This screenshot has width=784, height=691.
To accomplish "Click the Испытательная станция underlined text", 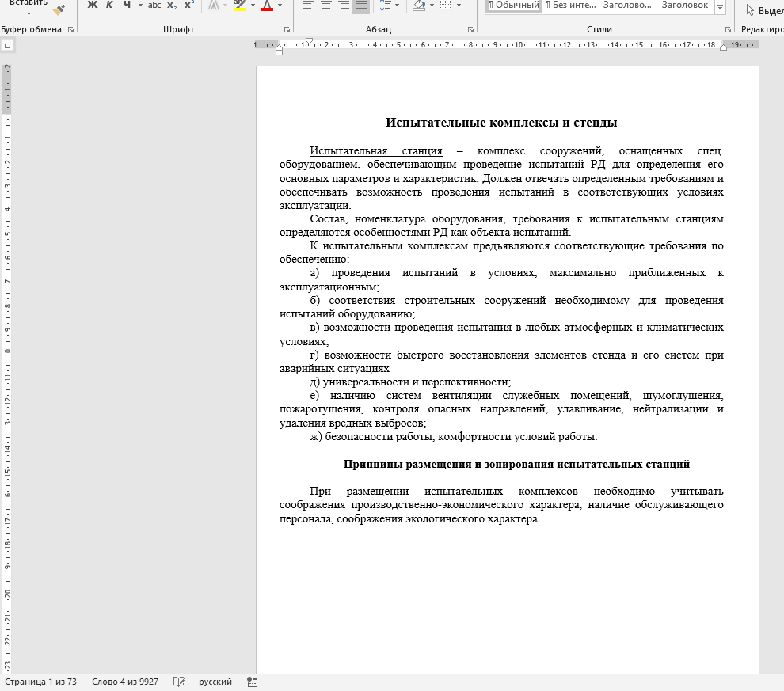I will (375, 151).
